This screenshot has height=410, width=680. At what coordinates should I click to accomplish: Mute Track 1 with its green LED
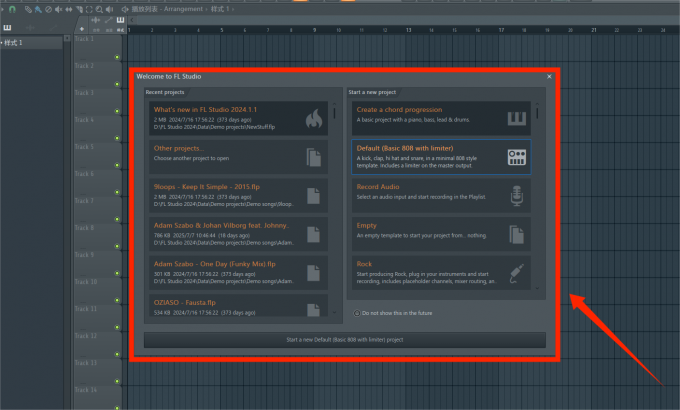(x=117, y=57)
